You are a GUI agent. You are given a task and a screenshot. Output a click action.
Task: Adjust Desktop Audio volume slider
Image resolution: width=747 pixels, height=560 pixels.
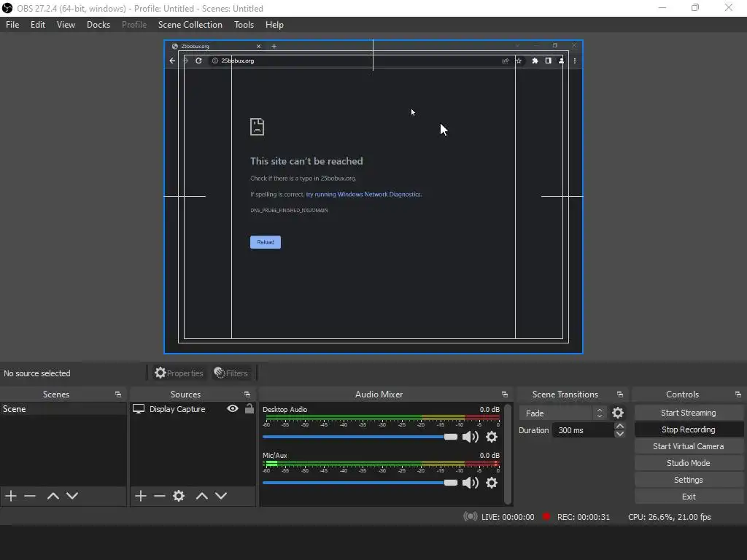tap(360, 437)
